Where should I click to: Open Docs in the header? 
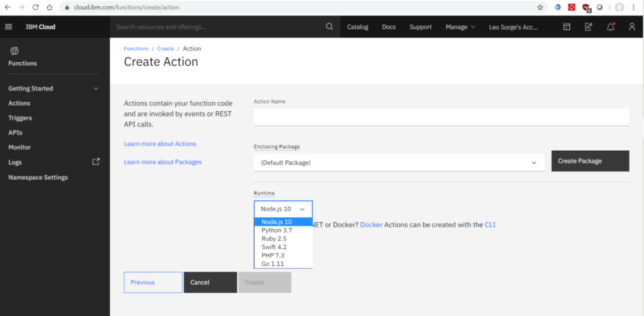click(389, 26)
